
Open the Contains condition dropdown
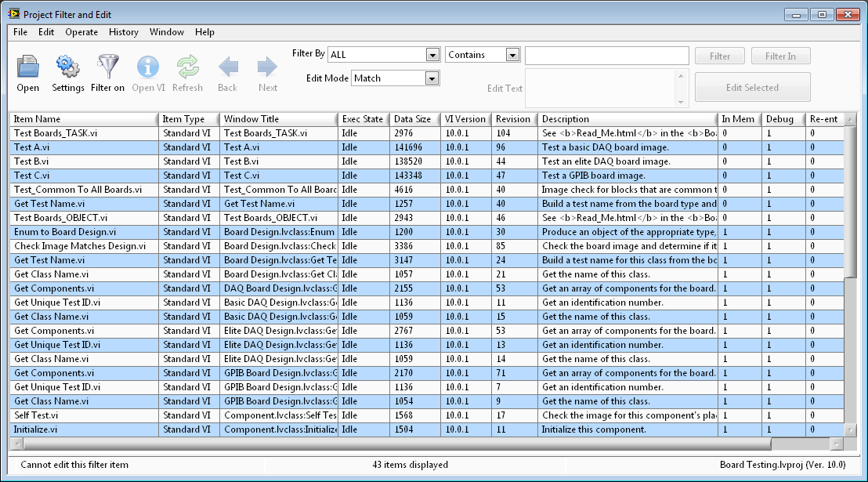[512, 55]
